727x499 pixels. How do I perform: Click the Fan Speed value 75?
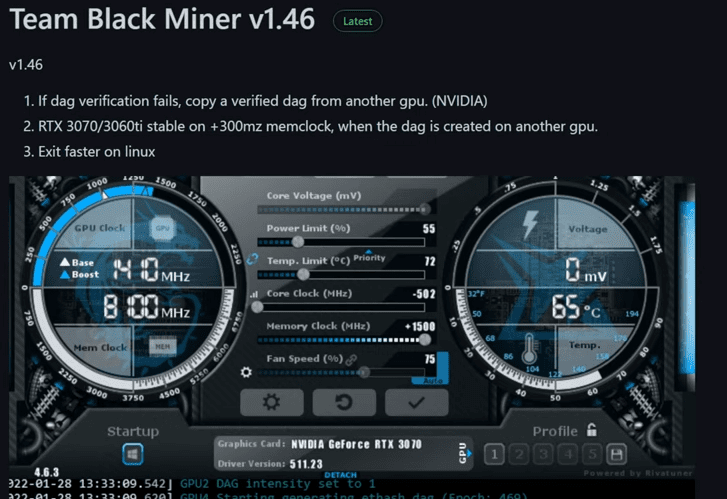(x=430, y=359)
